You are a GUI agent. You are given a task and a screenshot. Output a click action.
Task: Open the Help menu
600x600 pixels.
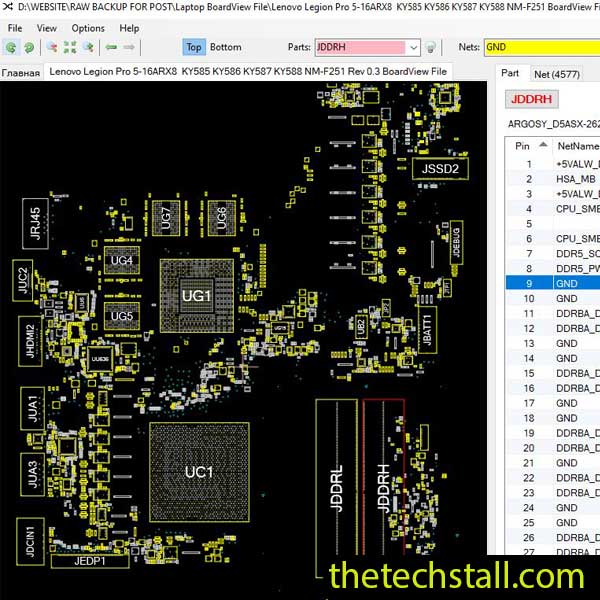tap(129, 28)
